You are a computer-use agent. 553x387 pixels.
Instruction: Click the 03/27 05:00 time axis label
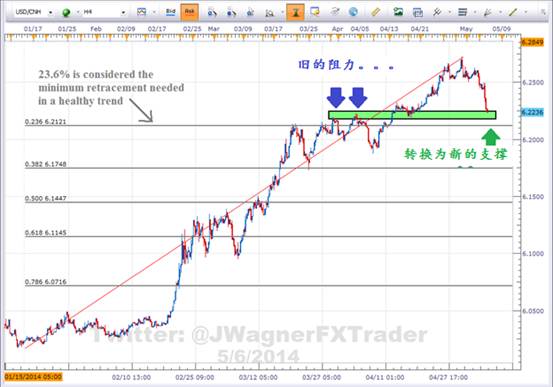pyautogui.click(x=322, y=377)
